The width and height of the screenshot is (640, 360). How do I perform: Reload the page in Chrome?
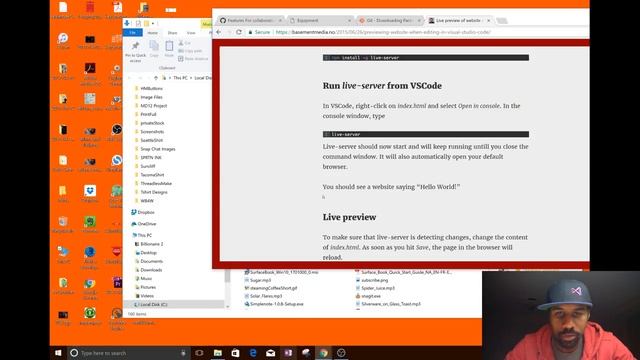[x=239, y=32]
